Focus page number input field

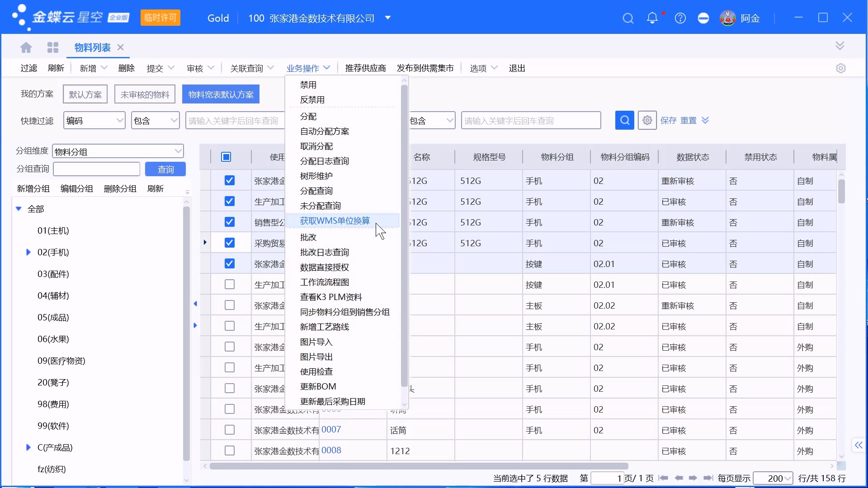[608, 478]
